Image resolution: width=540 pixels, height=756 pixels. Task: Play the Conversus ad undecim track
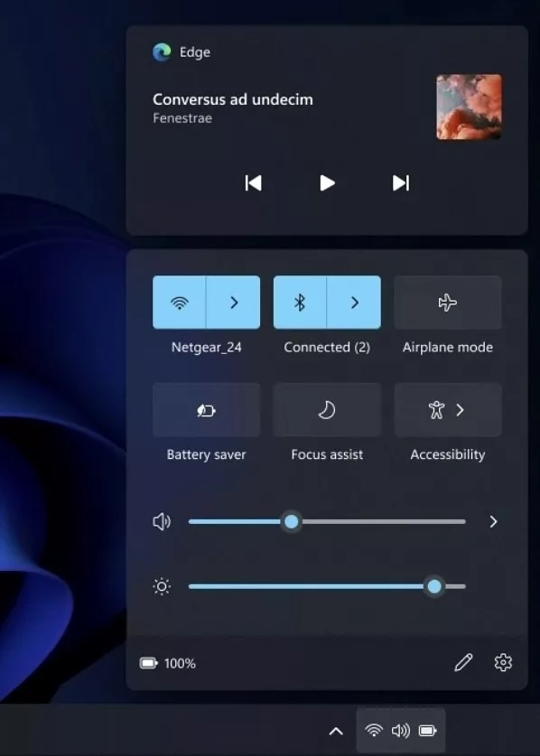[327, 183]
